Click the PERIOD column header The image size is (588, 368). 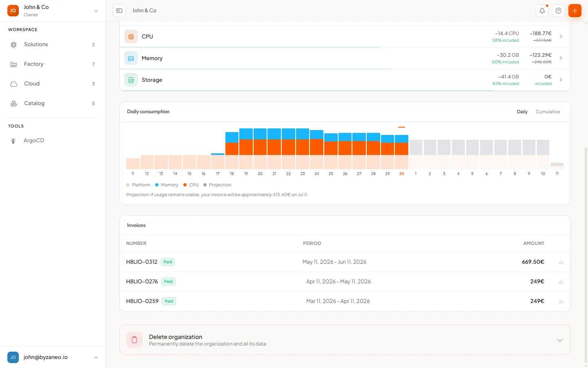pyautogui.click(x=312, y=243)
